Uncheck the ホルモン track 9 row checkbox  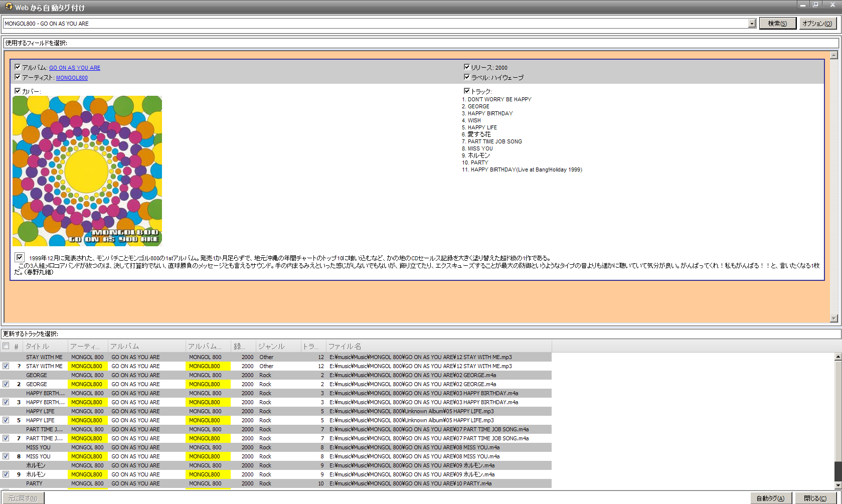click(6, 474)
